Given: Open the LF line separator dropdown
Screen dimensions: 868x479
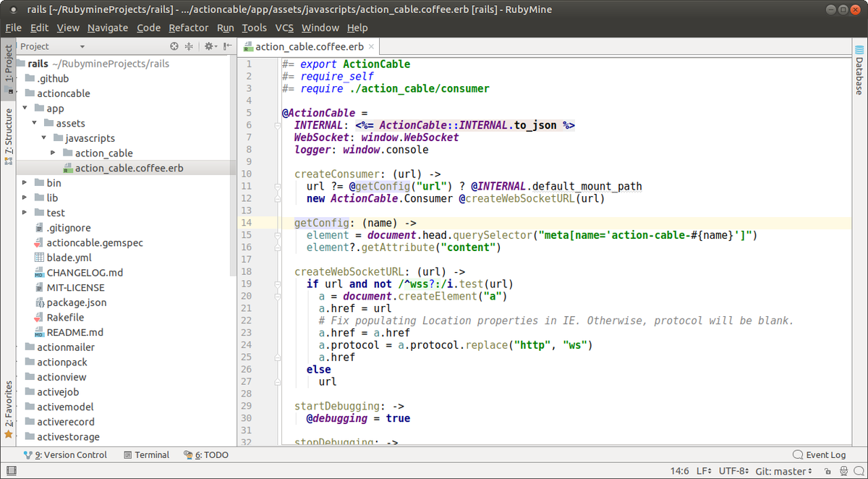Looking at the screenshot, I should click(x=705, y=471).
